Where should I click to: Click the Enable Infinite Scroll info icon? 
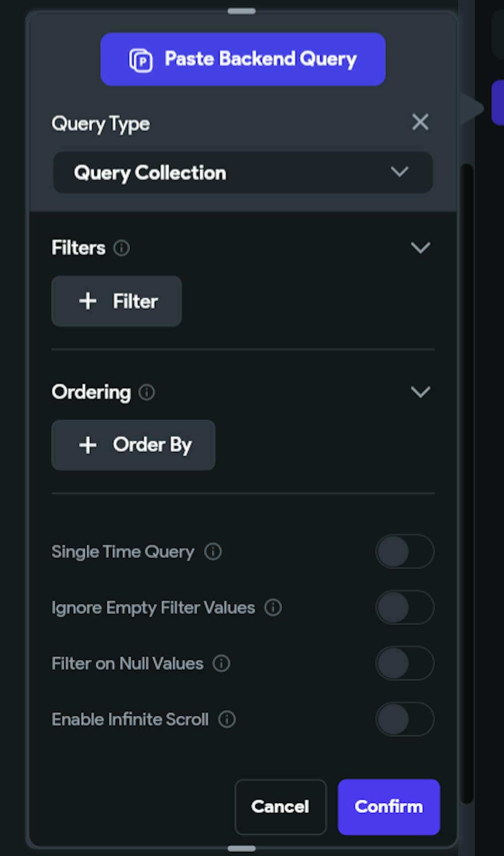pyautogui.click(x=227, y=720)
